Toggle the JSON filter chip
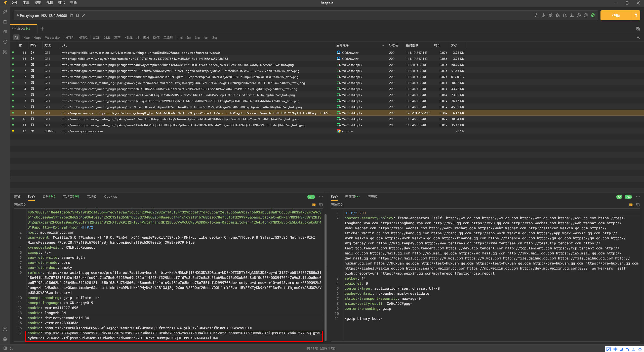This screenshot has height=352, width=644. click(96, 38)
